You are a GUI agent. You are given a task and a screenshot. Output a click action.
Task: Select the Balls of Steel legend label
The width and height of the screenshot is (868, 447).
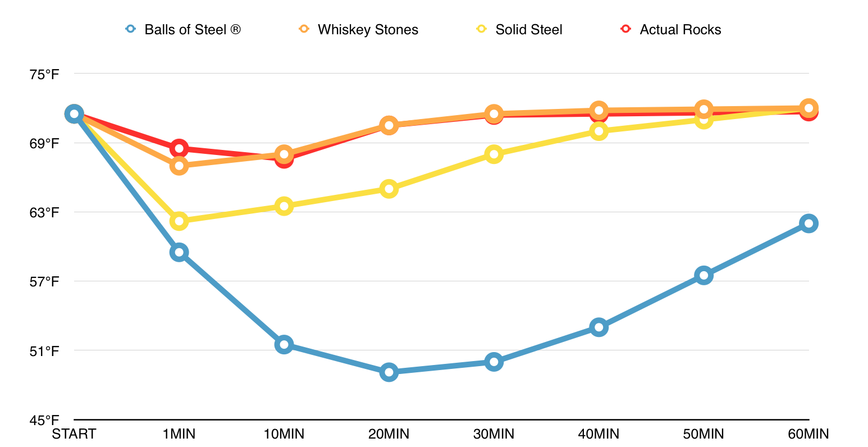(193, 30)
